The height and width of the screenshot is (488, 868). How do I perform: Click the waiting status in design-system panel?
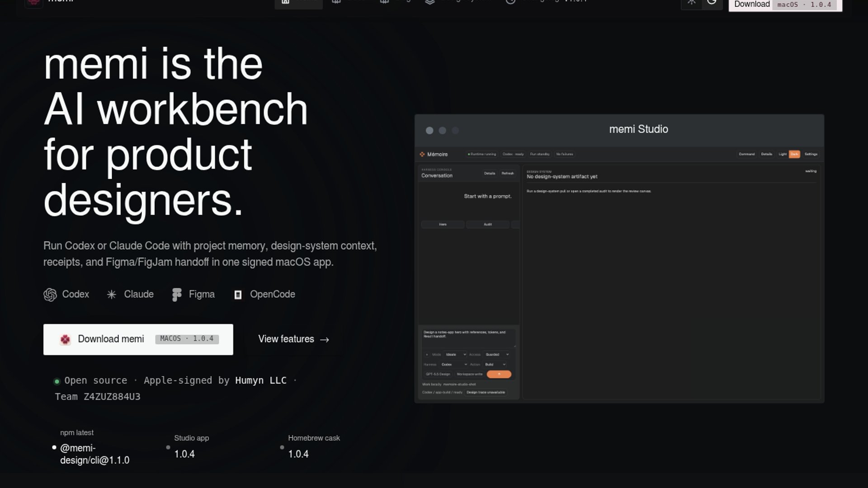coord(811,171)
